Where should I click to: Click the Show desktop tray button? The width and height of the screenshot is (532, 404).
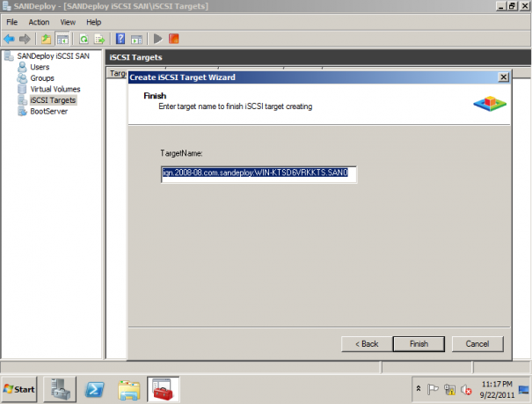[x=524, y=389]
